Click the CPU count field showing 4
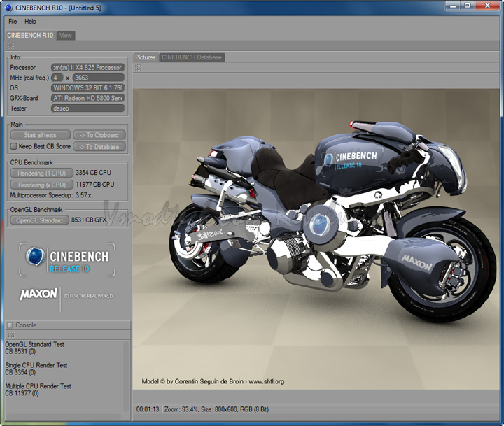 57,78
